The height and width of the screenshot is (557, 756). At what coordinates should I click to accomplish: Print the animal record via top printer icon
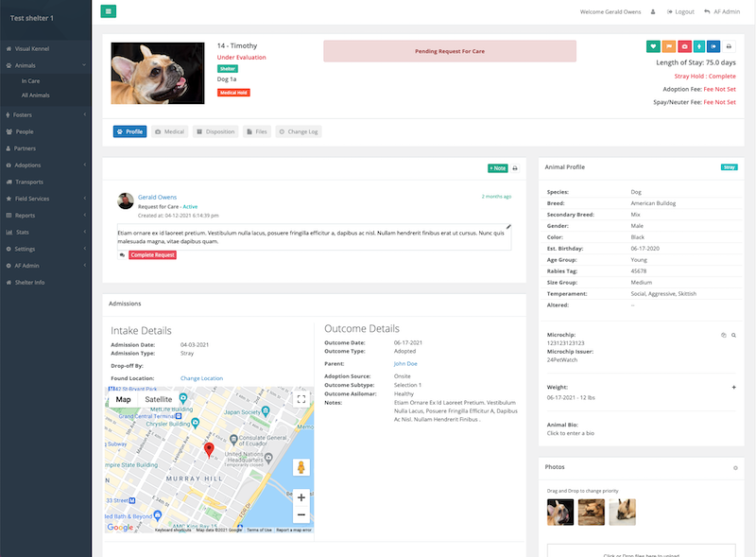[729, 46]
